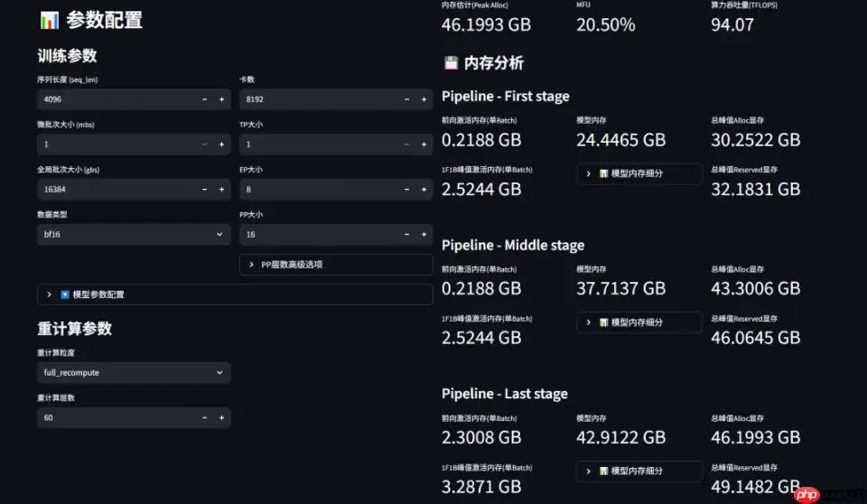Screen dimensions: 867x504
Task: Increase sequence length with plus button
Action: [x=221, y=99]
